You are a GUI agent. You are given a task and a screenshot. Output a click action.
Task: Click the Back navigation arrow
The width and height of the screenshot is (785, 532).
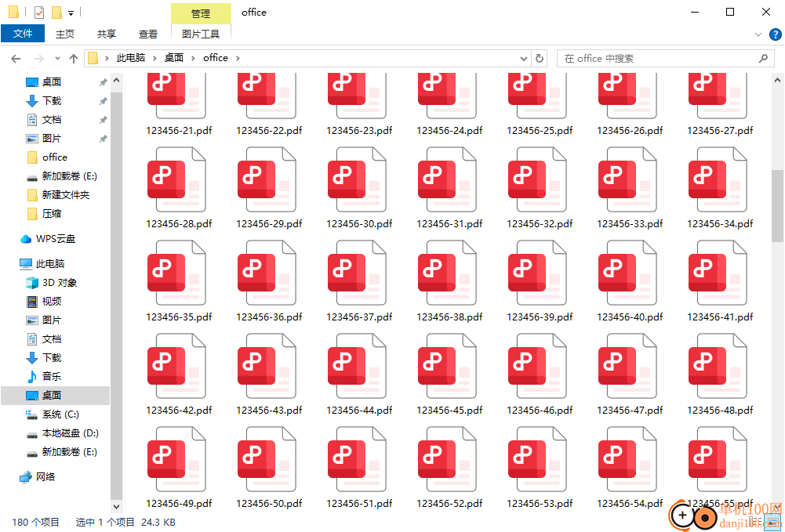[16, 59]
